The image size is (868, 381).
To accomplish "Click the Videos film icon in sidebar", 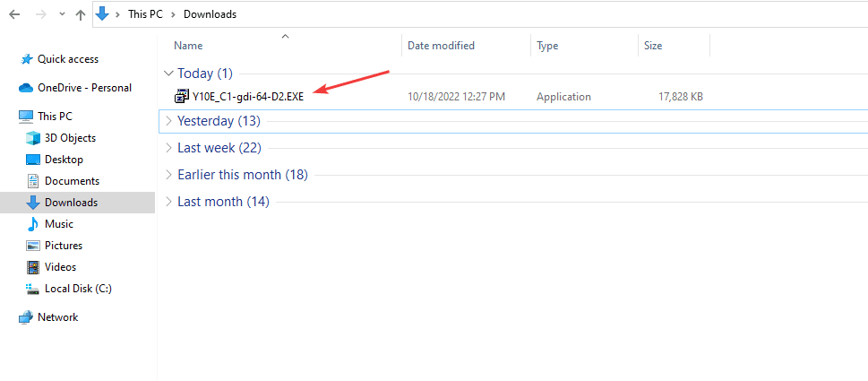I will click(33, 267).
